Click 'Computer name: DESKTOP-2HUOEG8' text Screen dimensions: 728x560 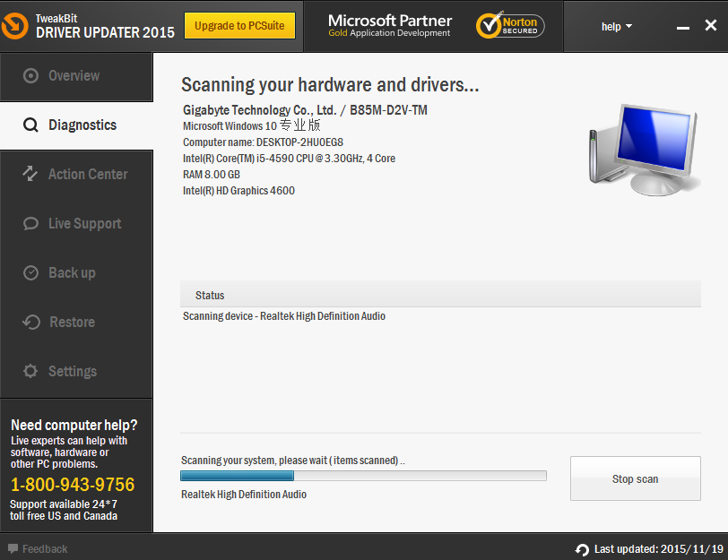263,142
